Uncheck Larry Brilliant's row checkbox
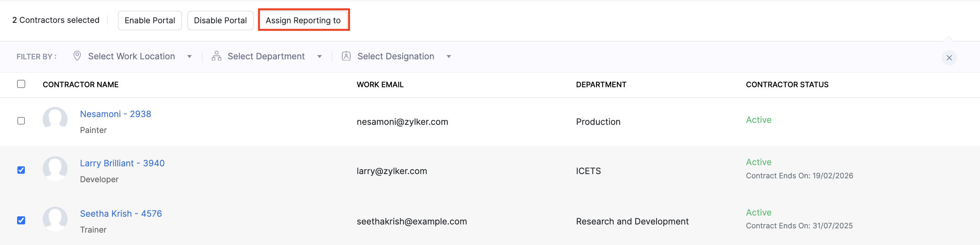Screen dimensions: 980x245 [x=21, y=170]
